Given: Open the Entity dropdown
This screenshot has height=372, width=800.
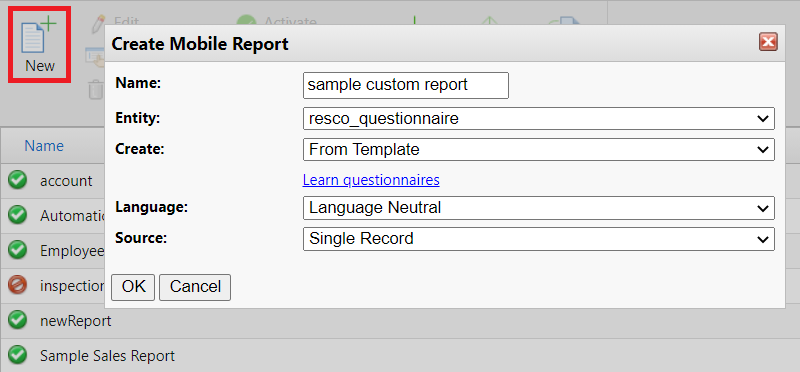Looking at the screenshot, I should click(539, 119).
